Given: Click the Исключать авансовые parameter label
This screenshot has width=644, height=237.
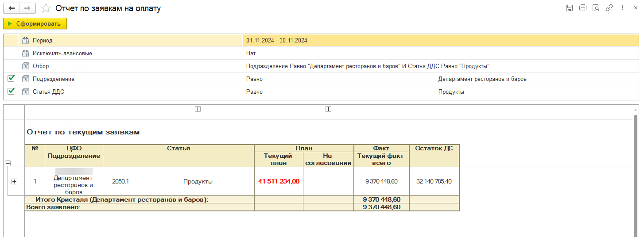Looking at the screenshot, I should click(x=62, y=53).
